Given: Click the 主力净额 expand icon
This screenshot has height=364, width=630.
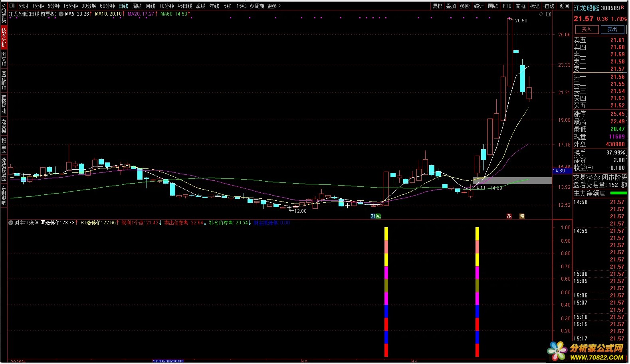Looking at the screenshot, I should pos(603,193).
